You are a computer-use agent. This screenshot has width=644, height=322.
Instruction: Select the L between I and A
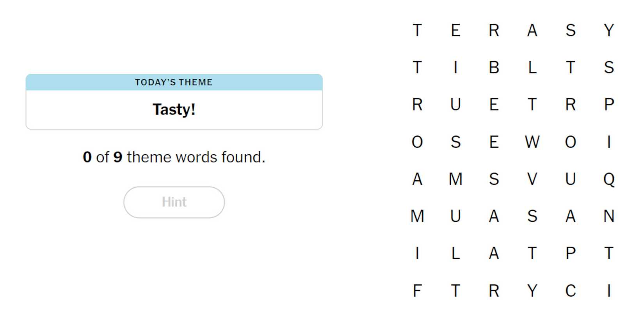(x=455, y=254)
